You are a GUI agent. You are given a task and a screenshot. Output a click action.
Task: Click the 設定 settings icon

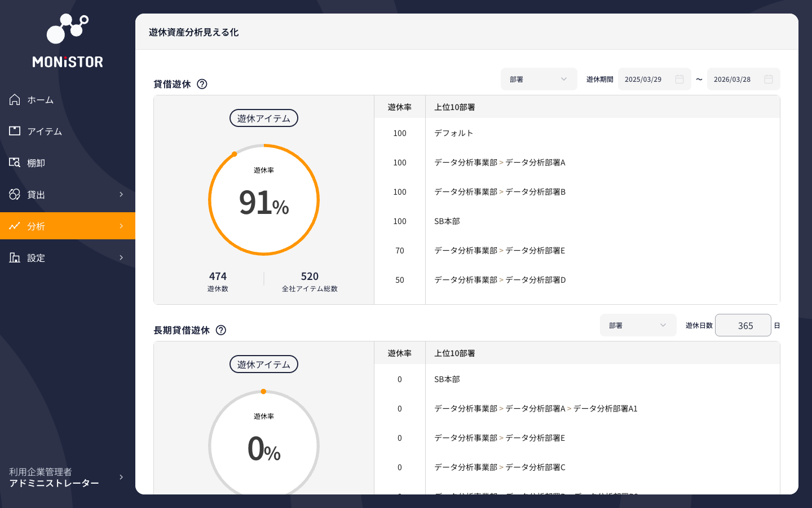click(15, 257)
